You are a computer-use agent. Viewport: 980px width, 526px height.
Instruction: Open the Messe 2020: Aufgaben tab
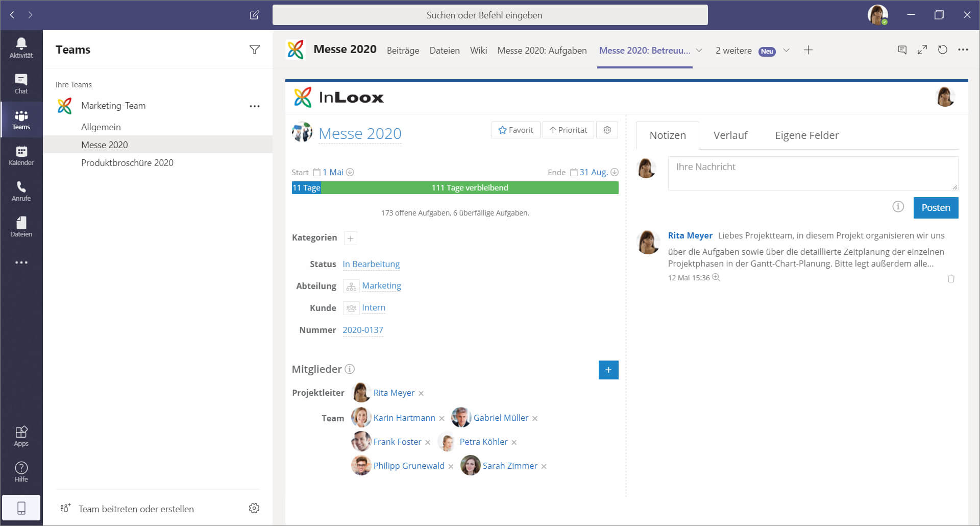pyautogui.click(x=542, y=50)
